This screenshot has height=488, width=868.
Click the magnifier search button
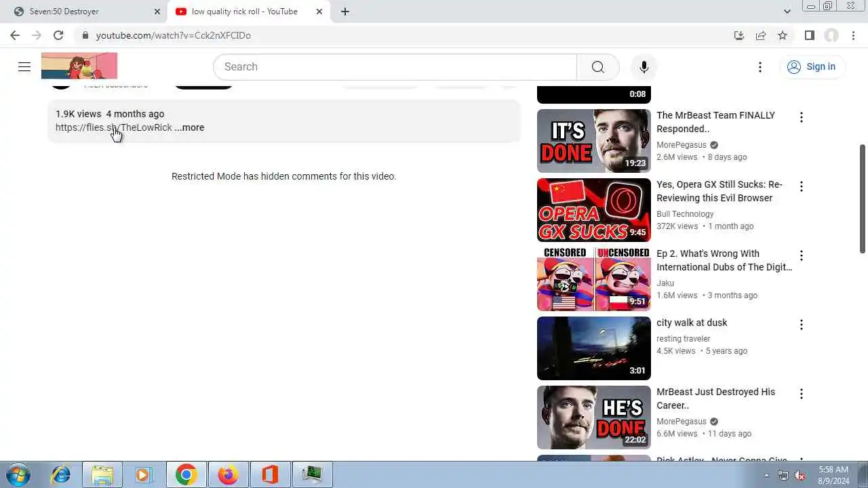597,66
